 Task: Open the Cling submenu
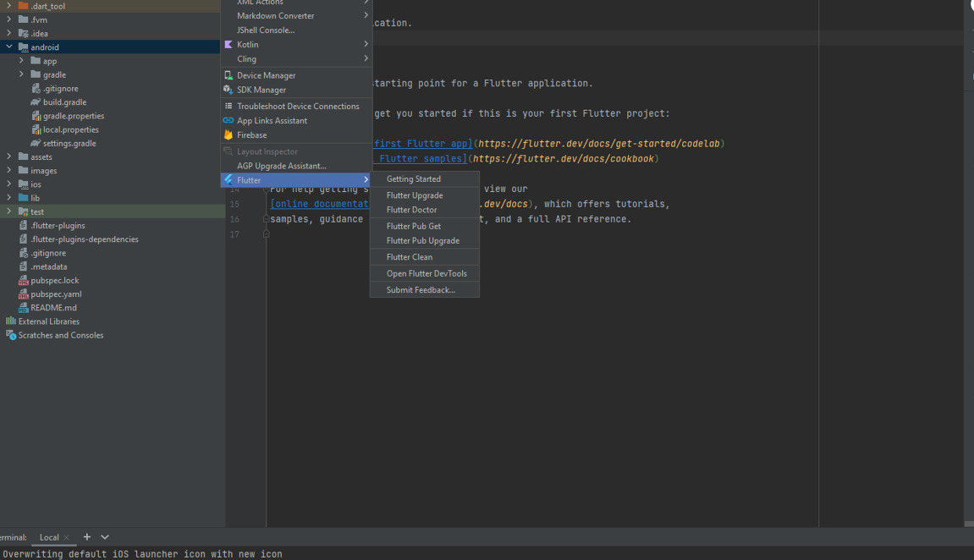(x=296, y=59)
